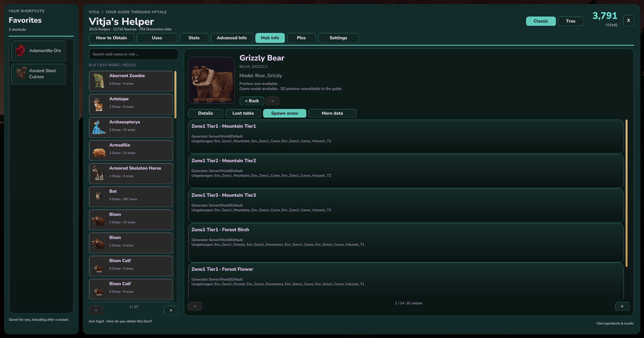Open the Settings tab
This screenshot has width=644, height=338.
(338, 38)
